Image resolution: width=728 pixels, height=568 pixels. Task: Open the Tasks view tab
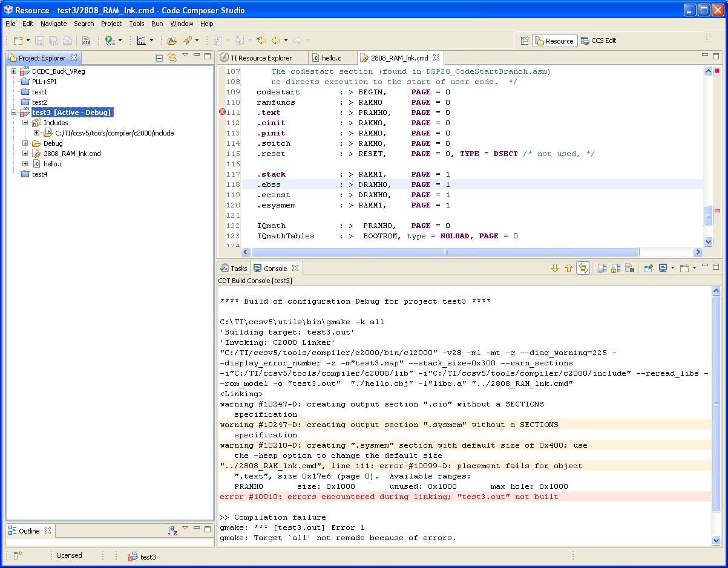pos(234,268)
